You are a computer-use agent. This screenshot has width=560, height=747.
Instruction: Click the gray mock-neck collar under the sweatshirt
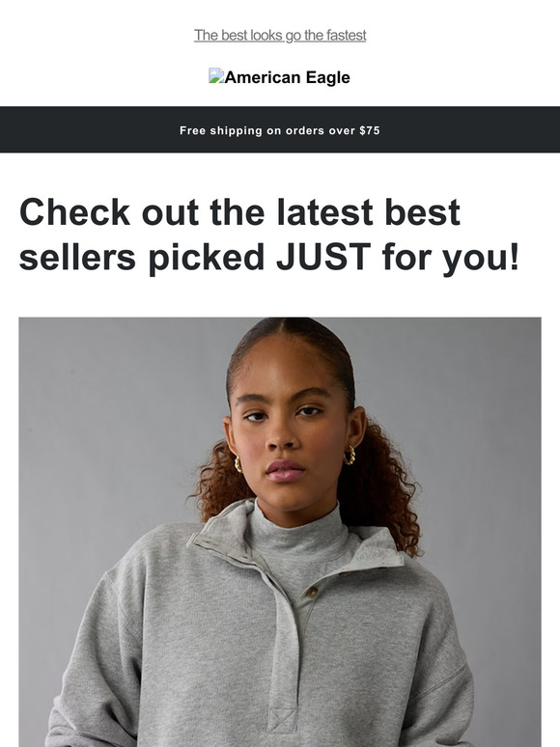pos(298,529)
